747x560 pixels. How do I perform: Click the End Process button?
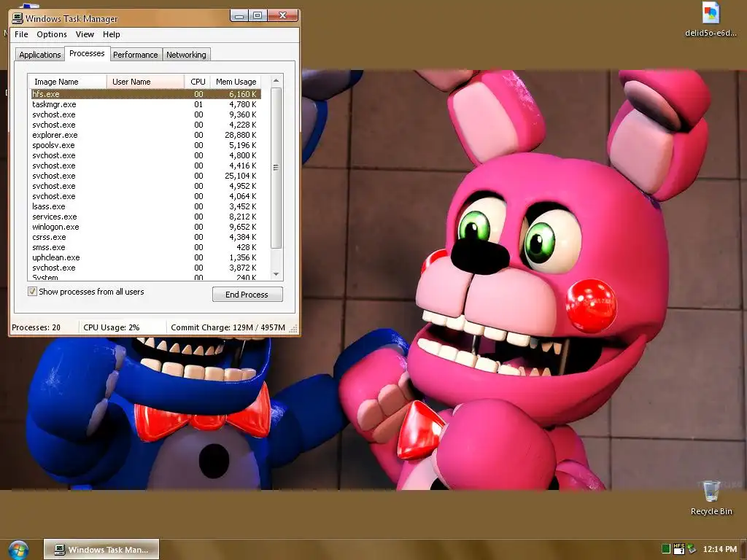pos(247,295)
